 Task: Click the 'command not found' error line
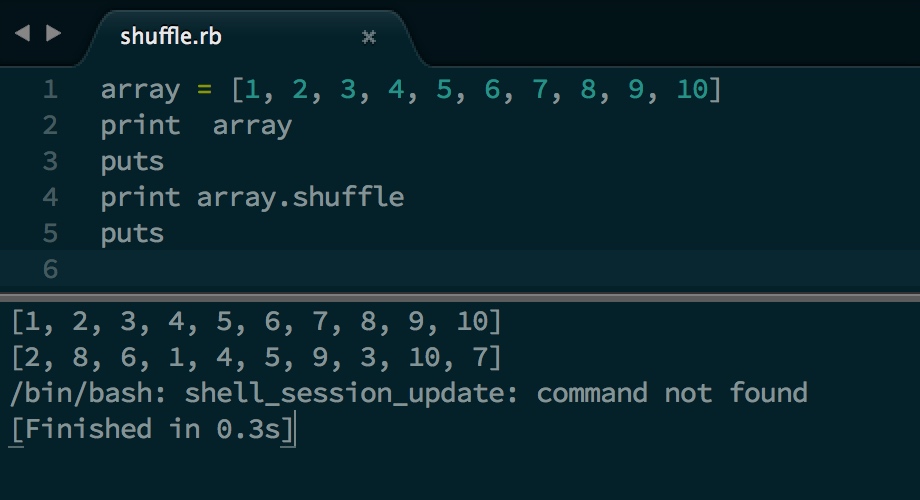(x=409, y=393)
